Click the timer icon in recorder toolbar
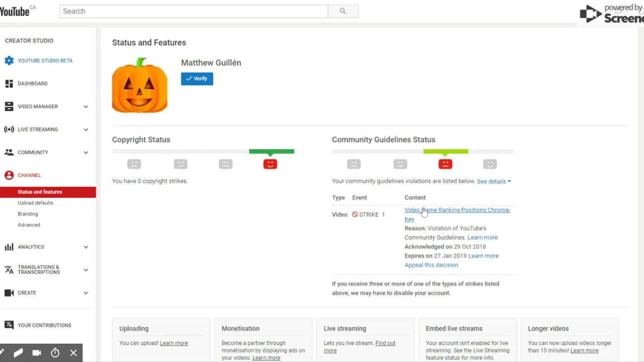Screen dimensions: 644x362 [x=55, y=353]
